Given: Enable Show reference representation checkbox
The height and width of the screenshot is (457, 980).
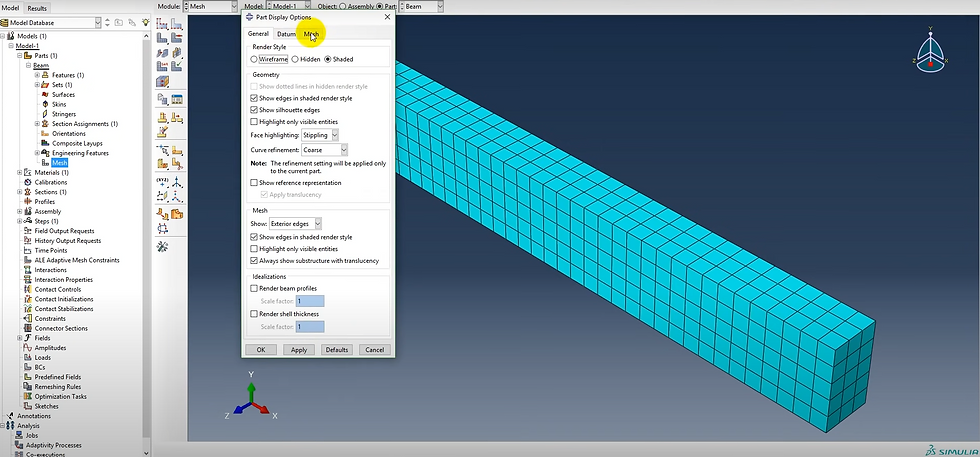Looking at the screenshot, I should pyautogui.click(x=254, y=183).
